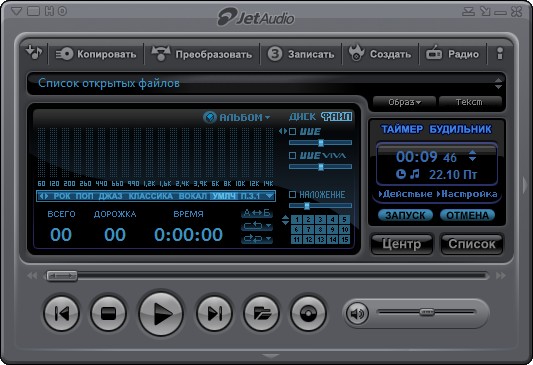Click the O icon in title bar
Screen dimensions: 533x365
click(x=62, y=11)
